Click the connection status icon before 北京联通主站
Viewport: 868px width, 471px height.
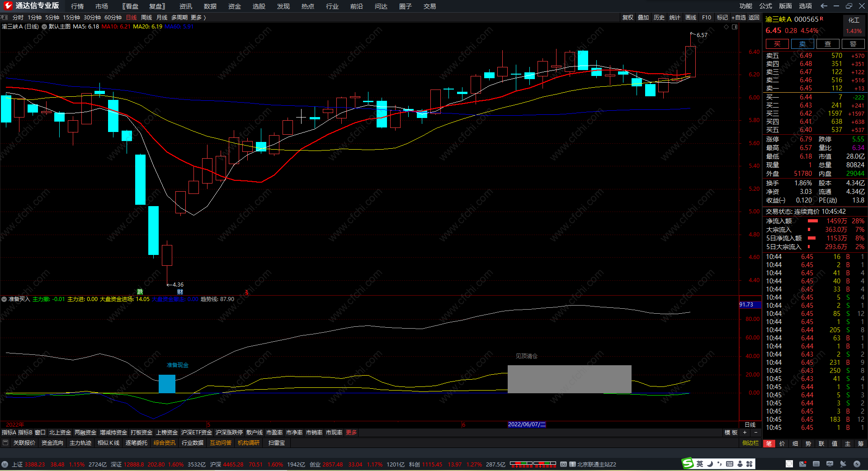click(x=564, y=464)
